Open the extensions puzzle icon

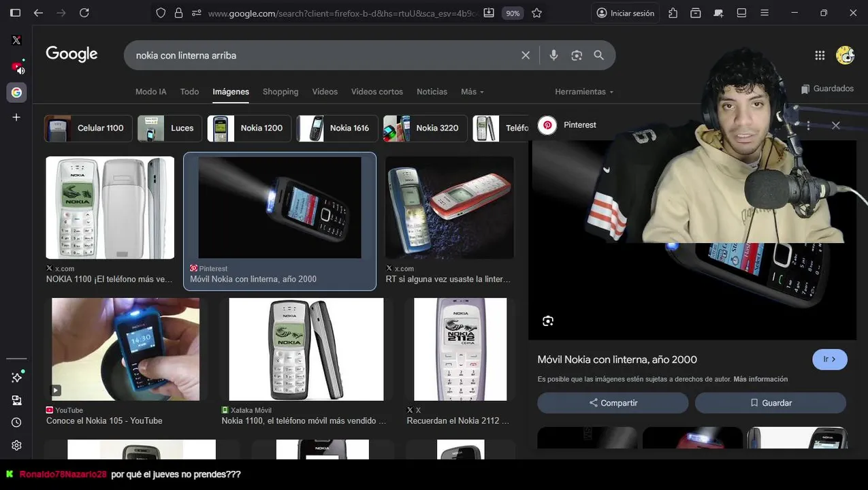pos(673,13)
